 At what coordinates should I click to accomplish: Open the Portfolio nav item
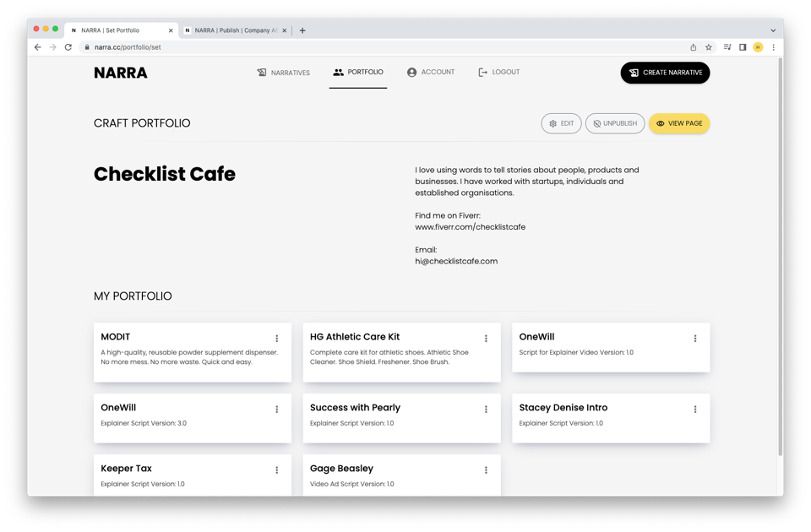(358, 72)
